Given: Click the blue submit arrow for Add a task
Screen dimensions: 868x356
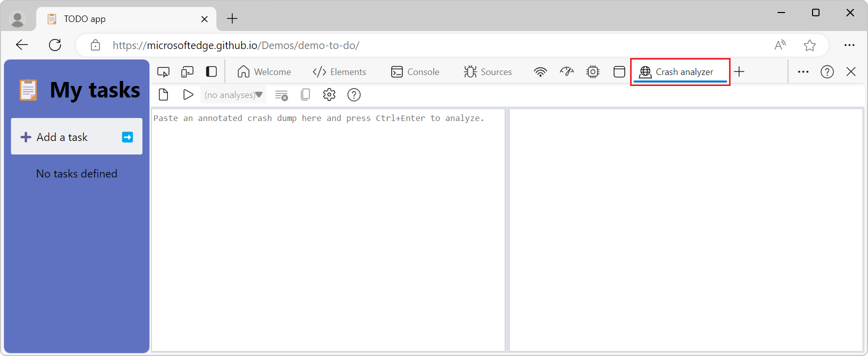Looking at the screenshot, I should tap(127, 137).
